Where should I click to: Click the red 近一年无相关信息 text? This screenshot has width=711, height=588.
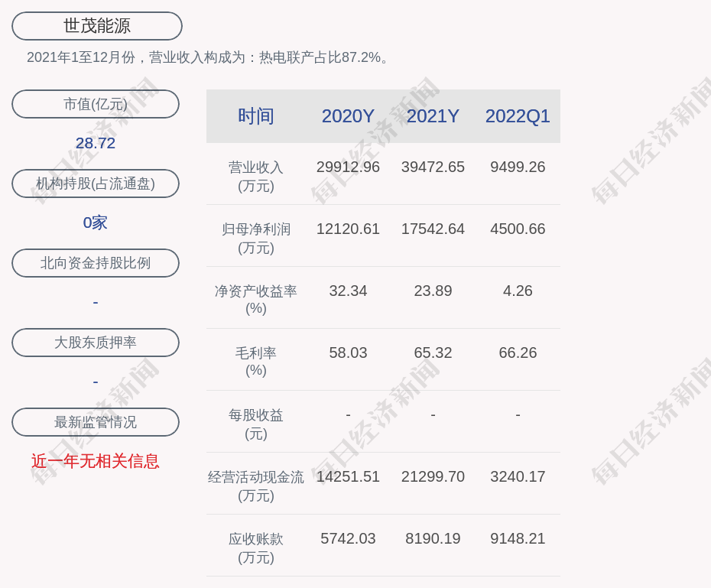pyautogui.click(x=96, y=461)
